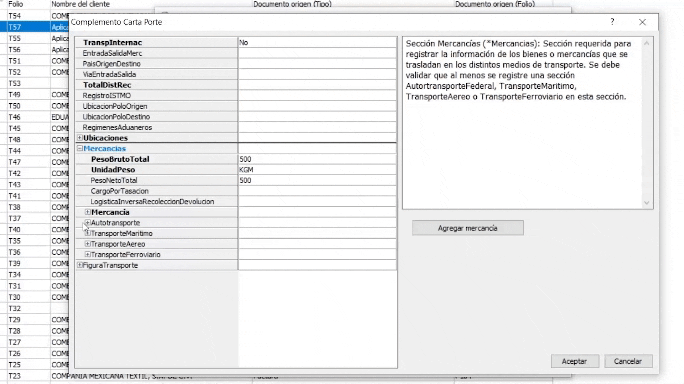Image resolution: width=684 pixels, height=384 pixels.
Task: Edit the PesoBrutoTotal value 500
Action: pyautogui.click(x=317, y=159)
